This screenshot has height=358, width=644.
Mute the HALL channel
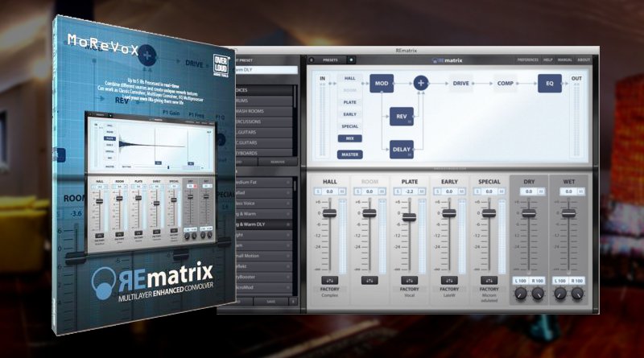[x=341, y=191]
